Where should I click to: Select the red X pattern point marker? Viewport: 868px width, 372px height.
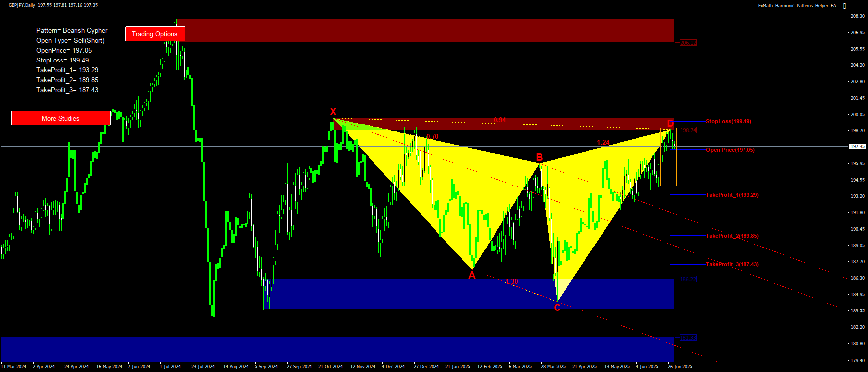[x=333, y=112]
